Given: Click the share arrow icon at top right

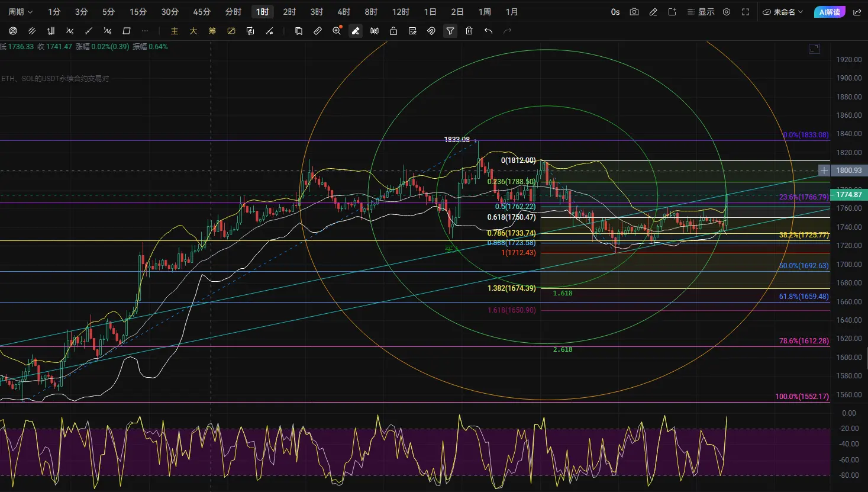Looking at the screenshot, I should click(x=857, y=12).
